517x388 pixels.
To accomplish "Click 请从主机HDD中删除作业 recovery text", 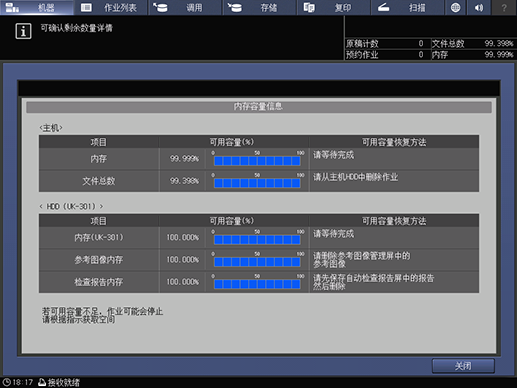I will coord(355,177).
